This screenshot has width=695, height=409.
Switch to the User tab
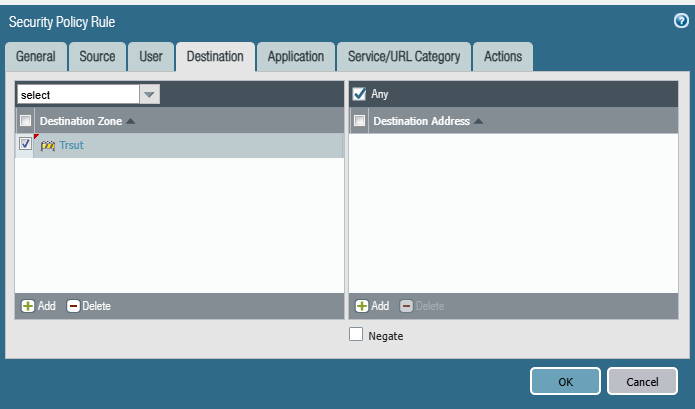151,57
